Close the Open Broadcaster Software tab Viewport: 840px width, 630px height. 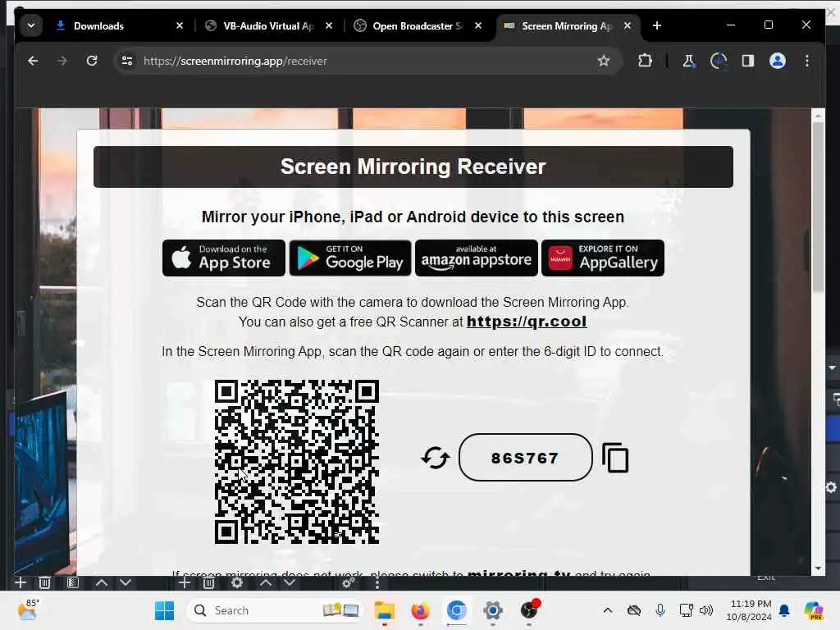[478, 25]
